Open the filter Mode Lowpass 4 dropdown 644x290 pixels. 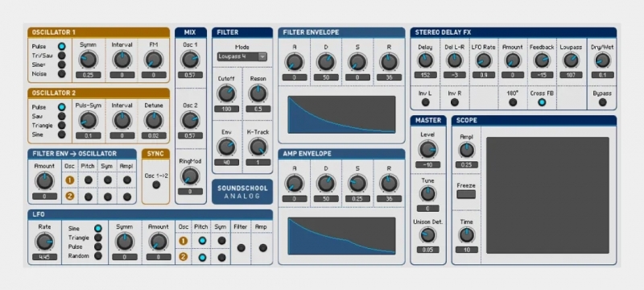(x=242, y=56)
